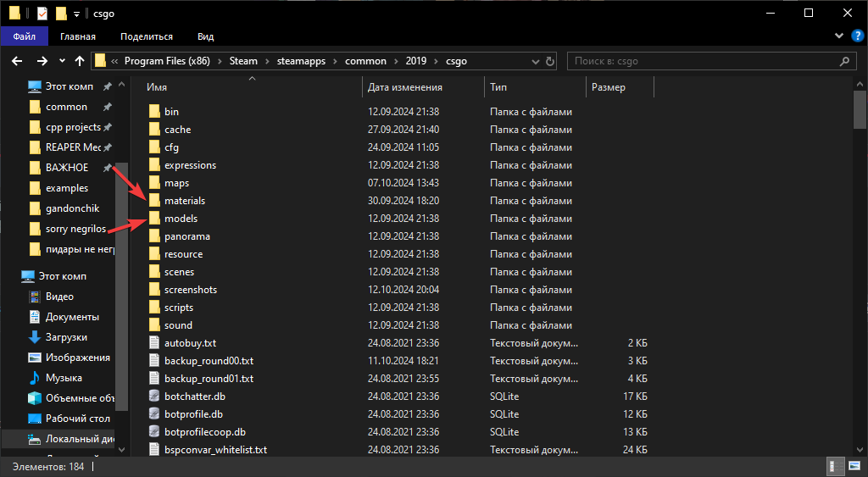Open the Файл menu

tap(25, 36)
